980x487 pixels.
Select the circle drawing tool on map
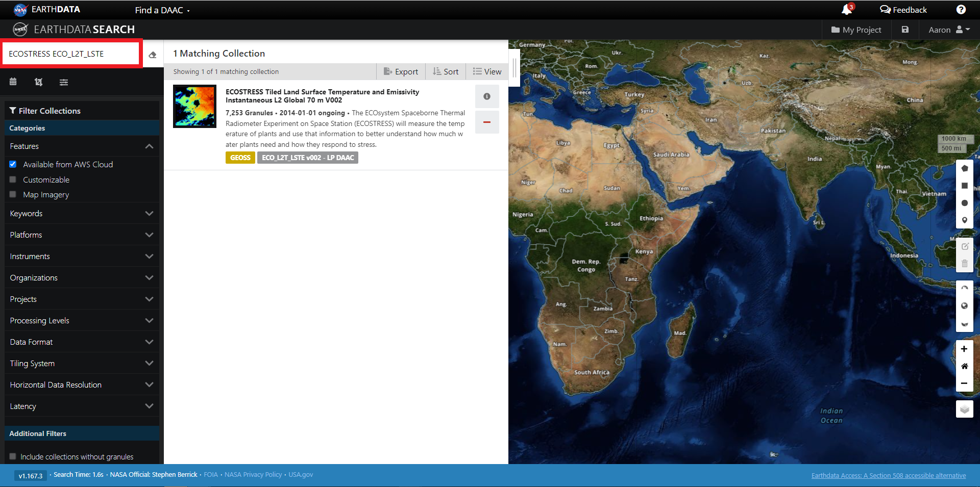coord(965,203)
